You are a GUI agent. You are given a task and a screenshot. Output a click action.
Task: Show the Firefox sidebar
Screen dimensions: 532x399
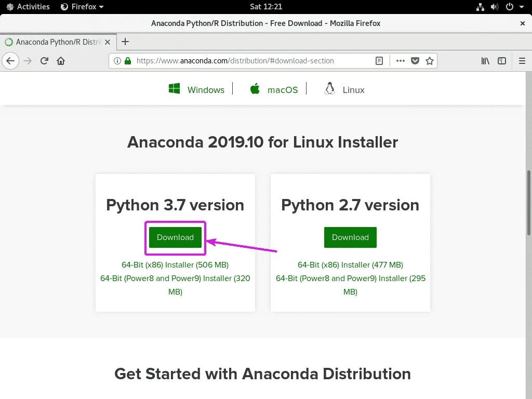502,61
